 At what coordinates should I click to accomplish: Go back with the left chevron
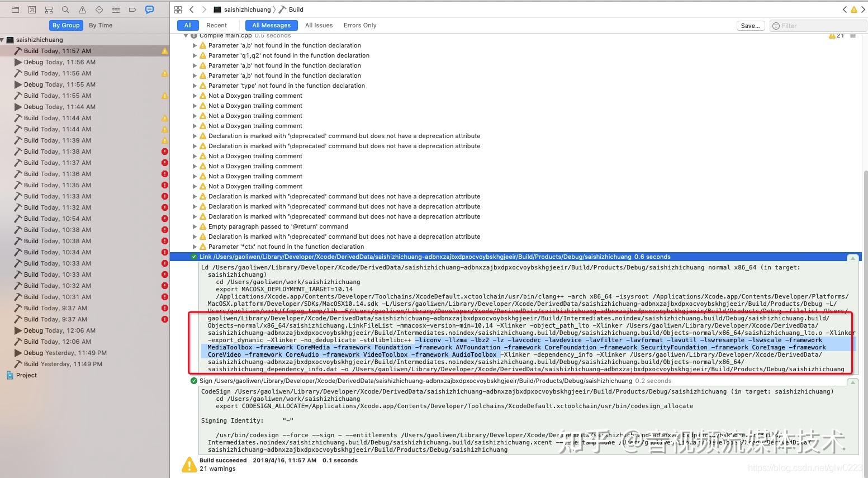192,10
